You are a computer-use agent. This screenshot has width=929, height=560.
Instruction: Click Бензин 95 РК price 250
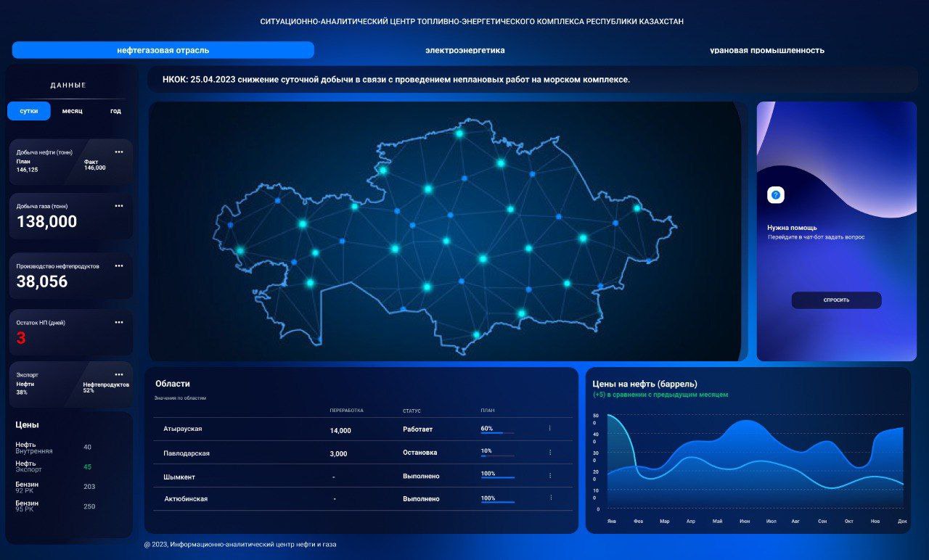pyautogui.click(x=89, y=506)
